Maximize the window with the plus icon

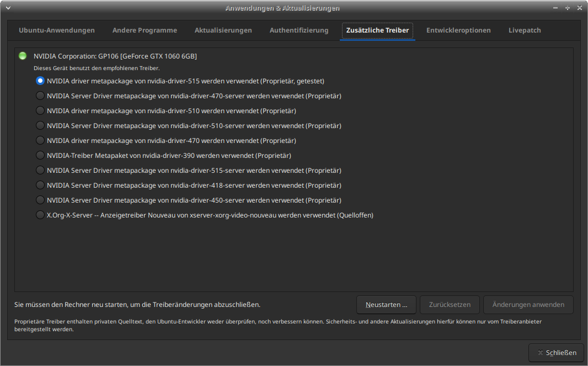tap(568, 8)
